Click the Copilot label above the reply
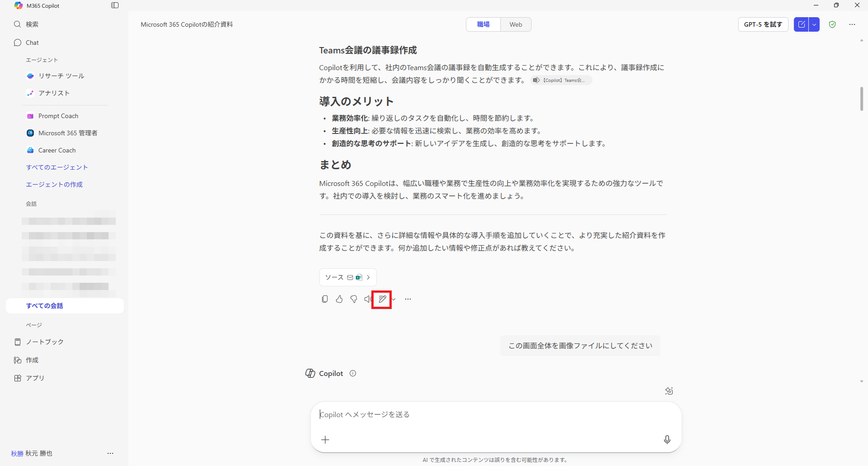The height and width of the screenshot is (466, 868). tap(331, 373)
